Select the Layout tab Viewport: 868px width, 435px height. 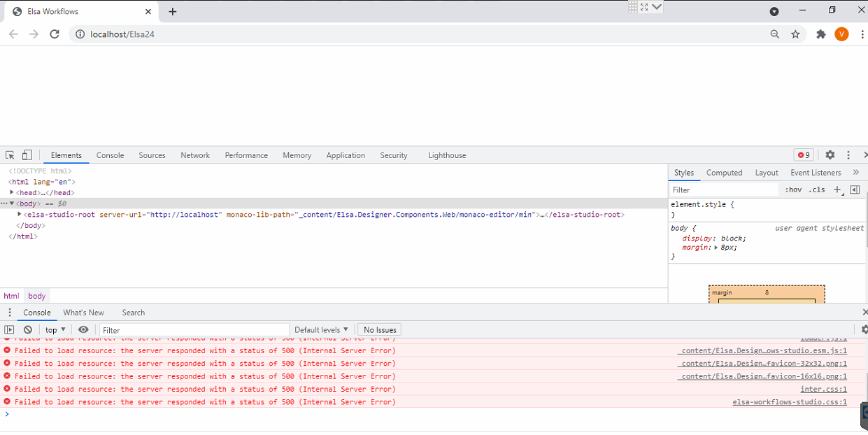[x=767, y=173]
